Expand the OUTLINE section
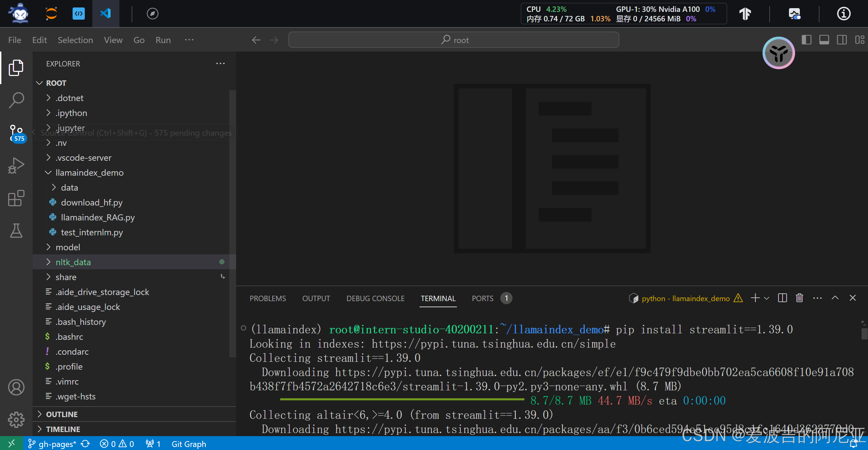 coord(62,414)
